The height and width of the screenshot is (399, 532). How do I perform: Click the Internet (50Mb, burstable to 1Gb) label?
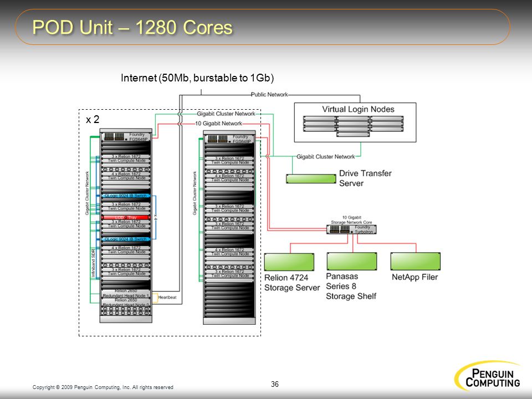197,78
